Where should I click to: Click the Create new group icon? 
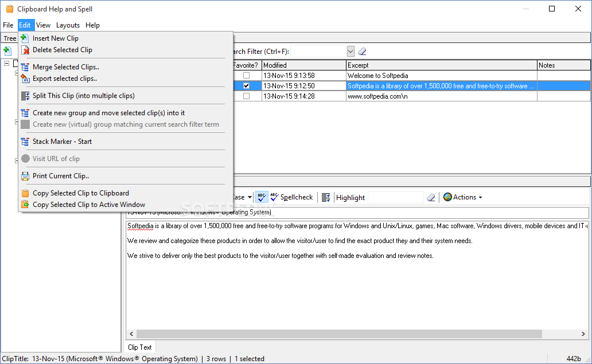(x=25, y=113)
